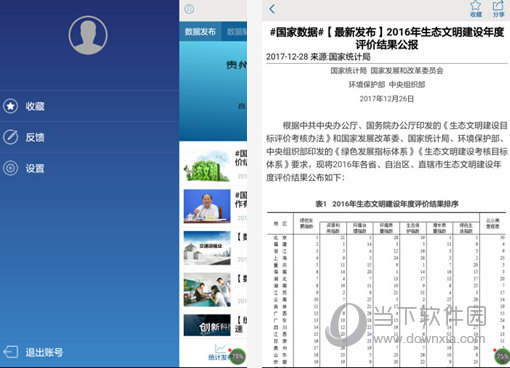Click the 反馈 feedback pencil icon
This screenshot has height=368, width=510.
coord(11,137)
